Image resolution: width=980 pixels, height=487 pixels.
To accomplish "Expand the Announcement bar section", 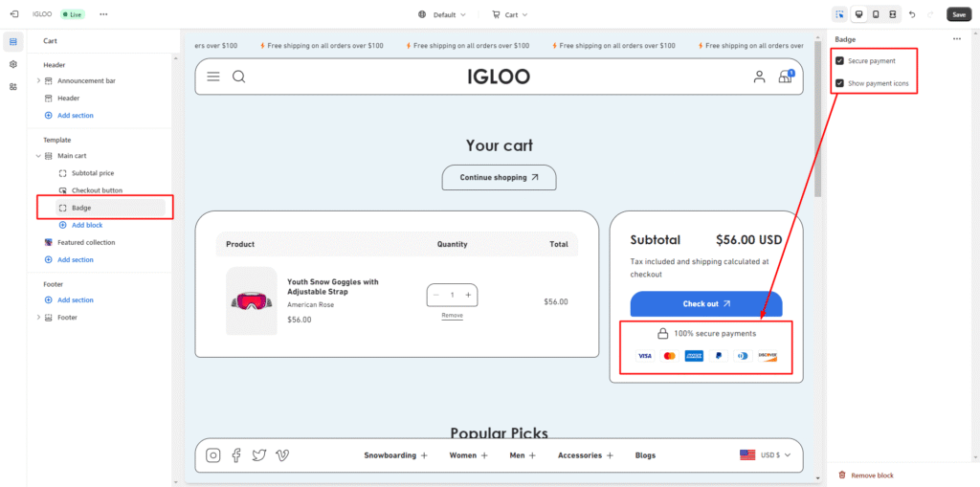I will (x=38, y=80).
